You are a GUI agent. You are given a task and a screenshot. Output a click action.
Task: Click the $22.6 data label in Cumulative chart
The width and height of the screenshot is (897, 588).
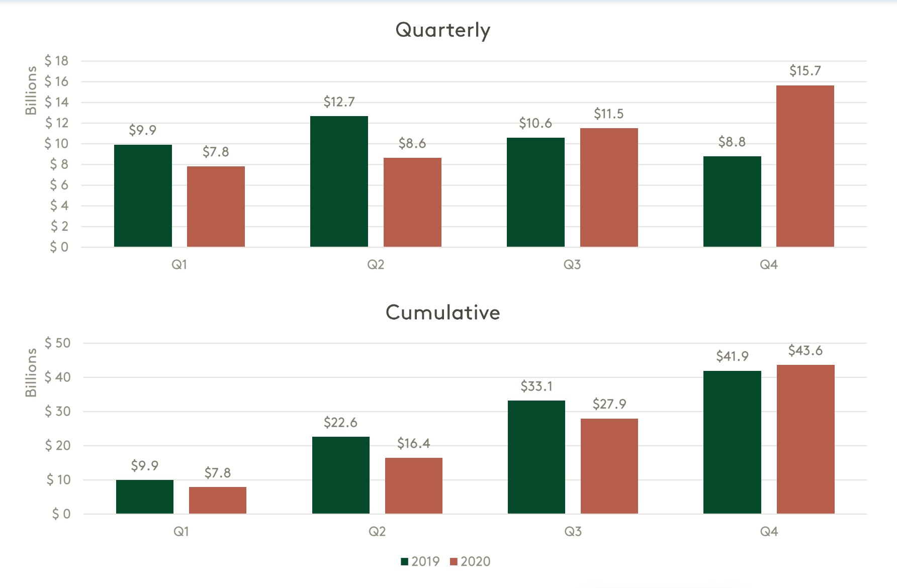pos(340,422)
